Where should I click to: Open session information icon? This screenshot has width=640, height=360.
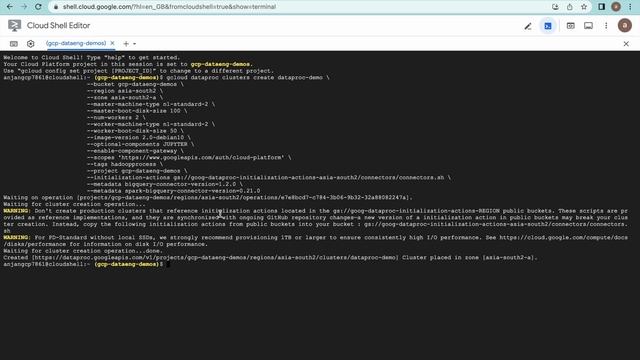[x=588, y=26]
